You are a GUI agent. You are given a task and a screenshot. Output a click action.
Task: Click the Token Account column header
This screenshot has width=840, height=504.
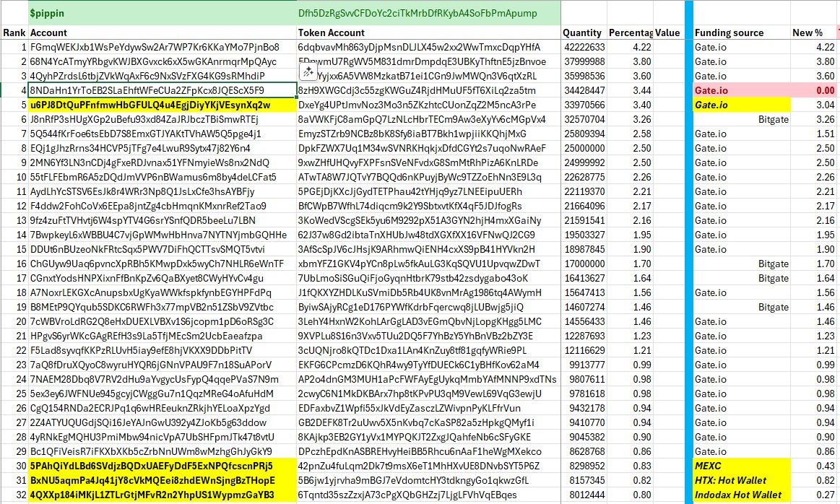tap(428, 32)
